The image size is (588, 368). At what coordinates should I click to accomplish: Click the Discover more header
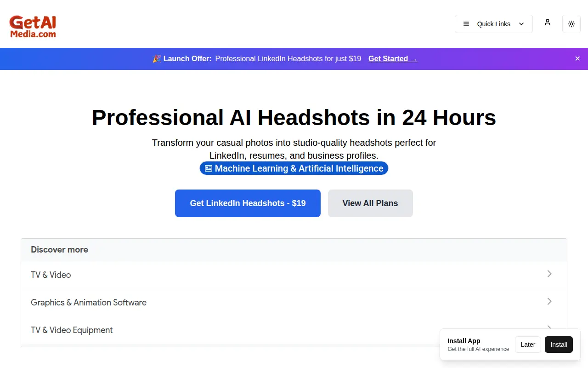tap(59, 250)
